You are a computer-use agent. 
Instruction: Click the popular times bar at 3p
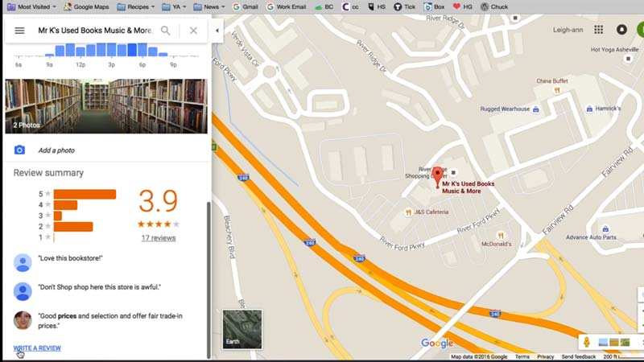111,50
